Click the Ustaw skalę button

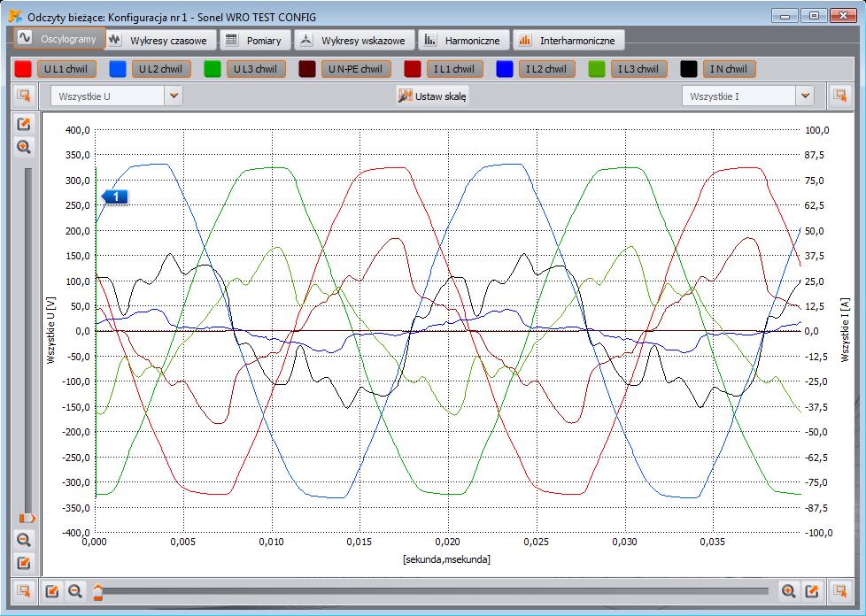pos(432,96)
